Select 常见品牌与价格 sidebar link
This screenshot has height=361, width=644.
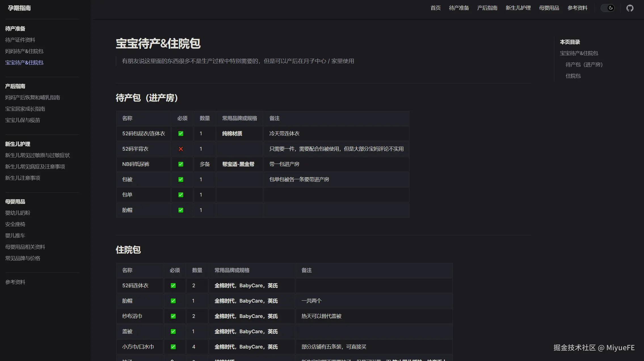point(23,258)
